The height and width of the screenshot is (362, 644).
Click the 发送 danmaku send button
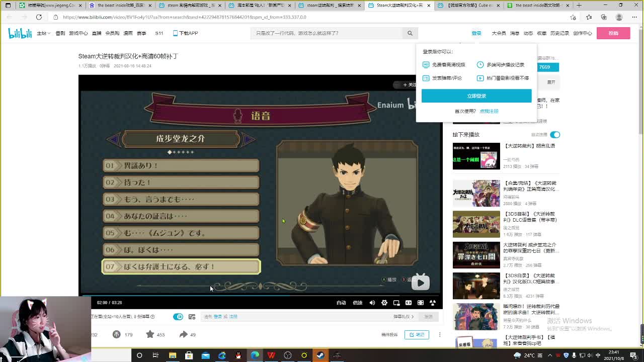429,317
